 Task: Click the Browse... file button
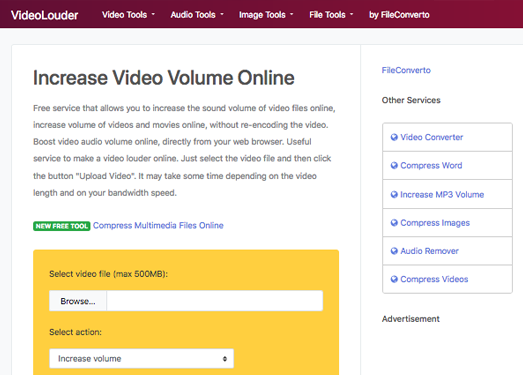point(78,301)
